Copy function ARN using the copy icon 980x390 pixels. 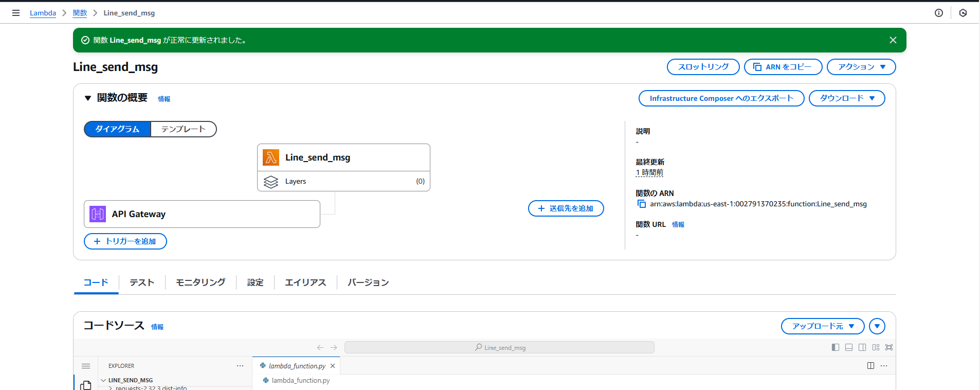click(642, 204)
